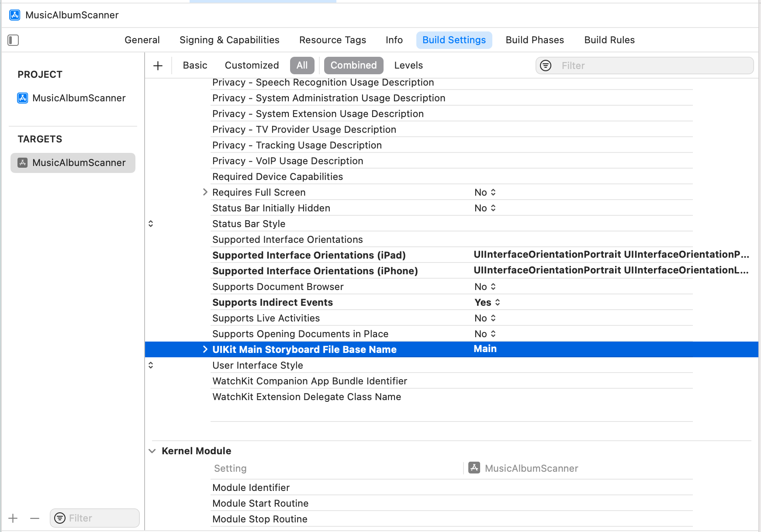
Task: Toggle the targets sidebar panel icon
Action: (13, 40)
